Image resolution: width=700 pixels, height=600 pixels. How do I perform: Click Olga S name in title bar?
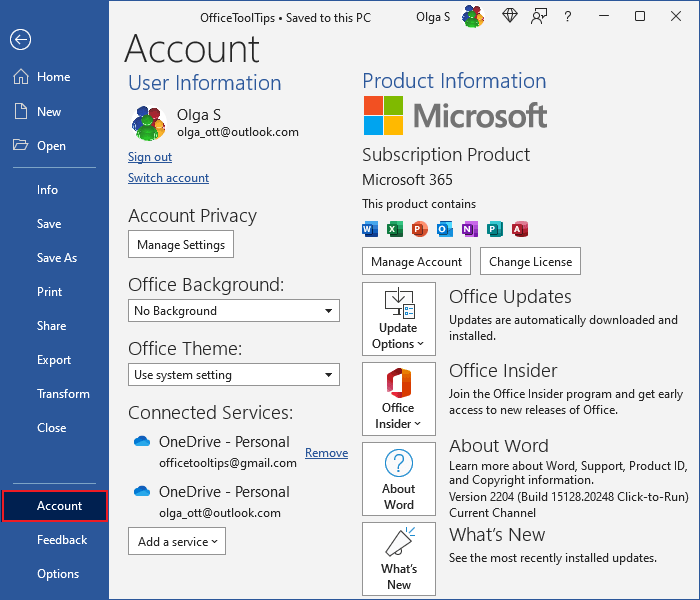[433, 17]
